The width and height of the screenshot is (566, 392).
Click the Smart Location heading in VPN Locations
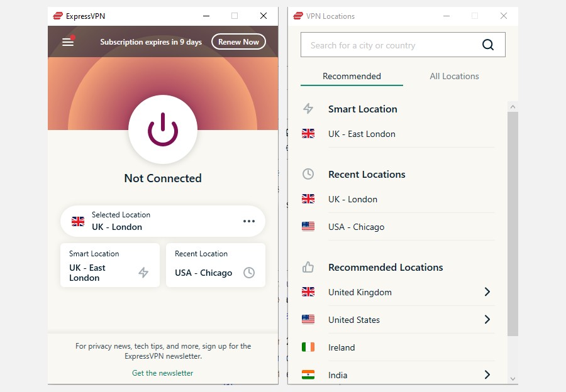[x=362, y=109]
